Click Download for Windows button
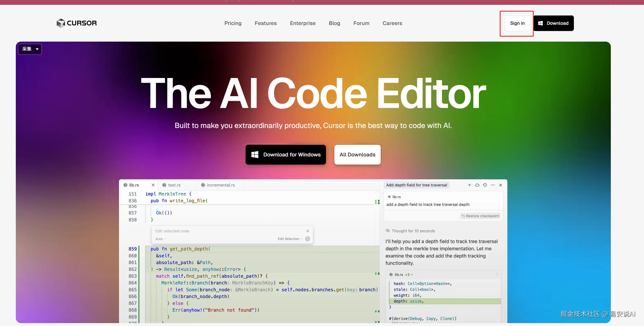The image size is (644, 326). click(286, 155)
